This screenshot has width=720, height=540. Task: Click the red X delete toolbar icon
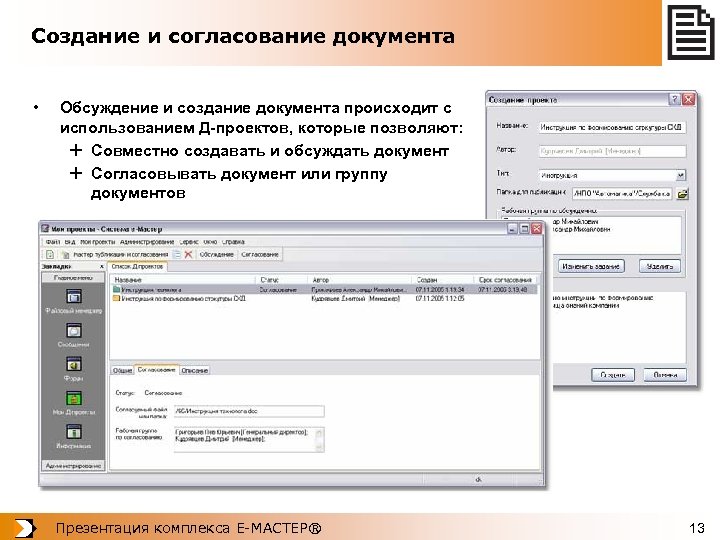point(188,254)
